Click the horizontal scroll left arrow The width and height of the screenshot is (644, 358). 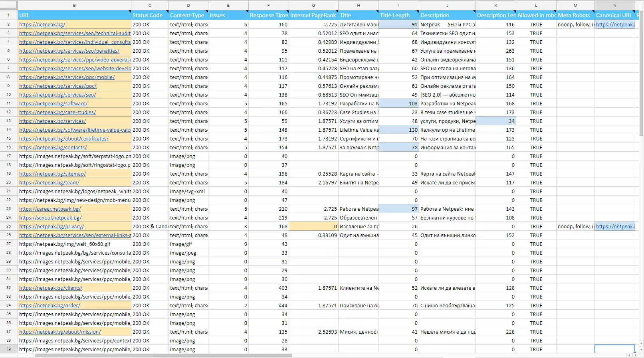tap(629, 355)
